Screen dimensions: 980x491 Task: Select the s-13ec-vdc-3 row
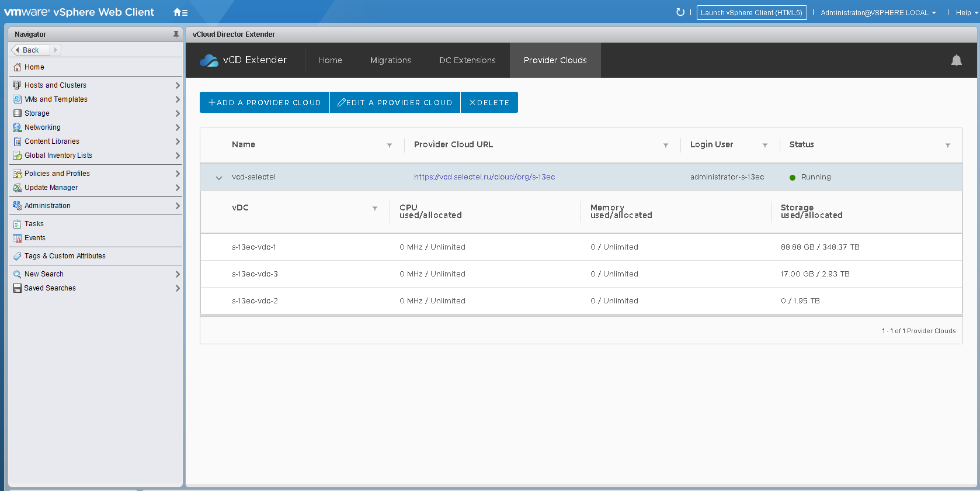tap(581, 274)
